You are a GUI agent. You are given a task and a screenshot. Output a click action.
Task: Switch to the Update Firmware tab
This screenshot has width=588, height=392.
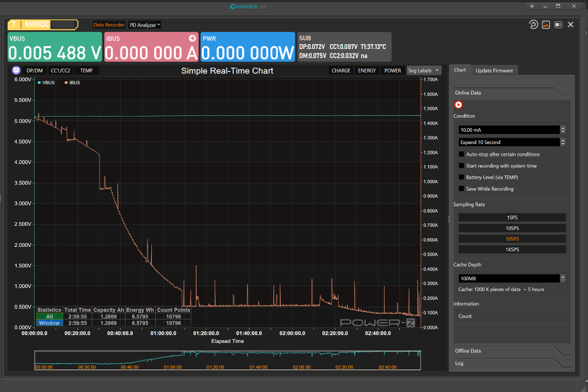click(494, 71)
